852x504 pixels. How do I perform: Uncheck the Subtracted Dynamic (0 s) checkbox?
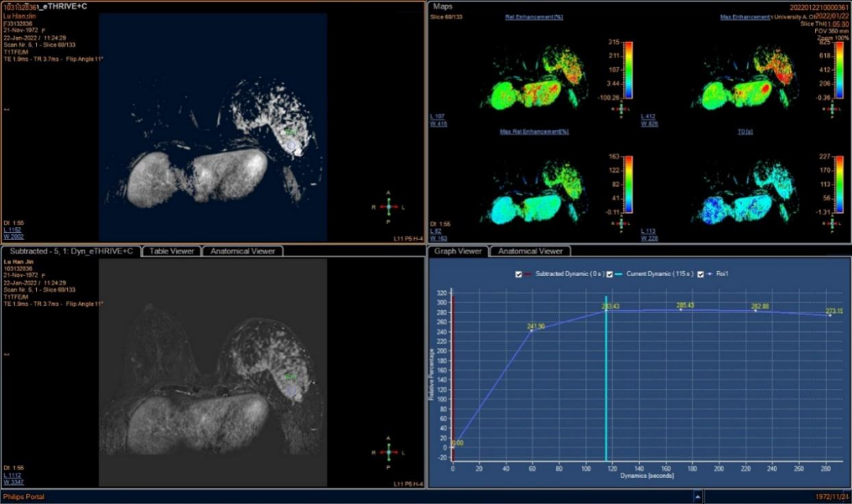pos(518,274)
